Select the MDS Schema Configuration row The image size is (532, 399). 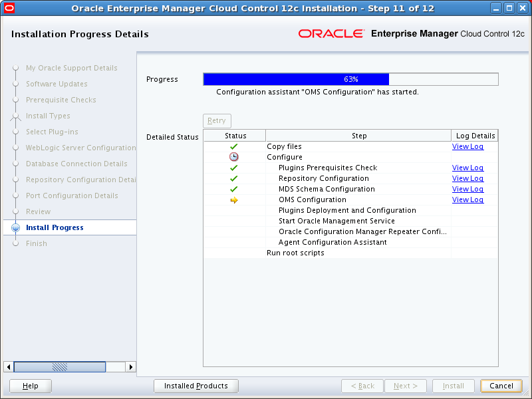click(351, 189)
